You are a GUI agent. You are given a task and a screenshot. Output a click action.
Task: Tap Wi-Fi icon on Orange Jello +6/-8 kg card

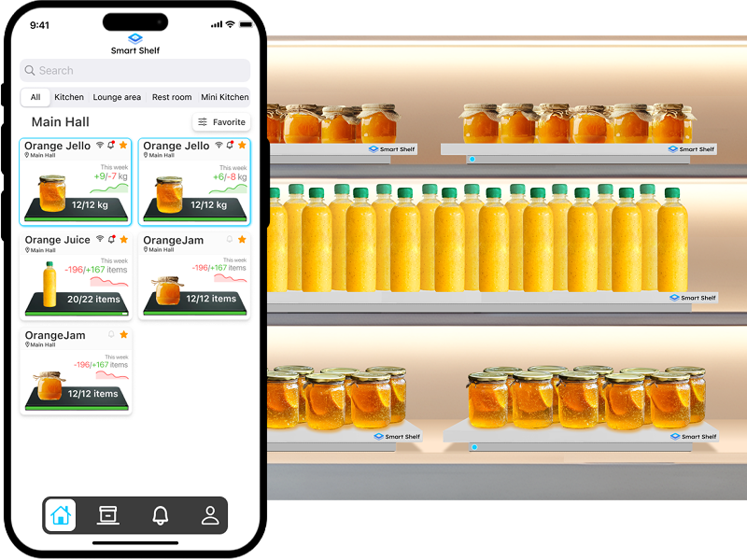[x=218, y=145]
